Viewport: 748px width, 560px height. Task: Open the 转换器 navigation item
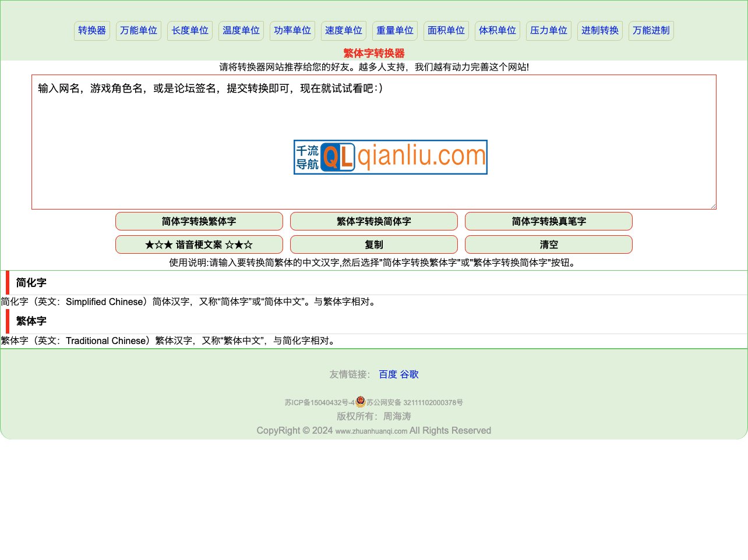pyautogui.click(x=91, y=30)
